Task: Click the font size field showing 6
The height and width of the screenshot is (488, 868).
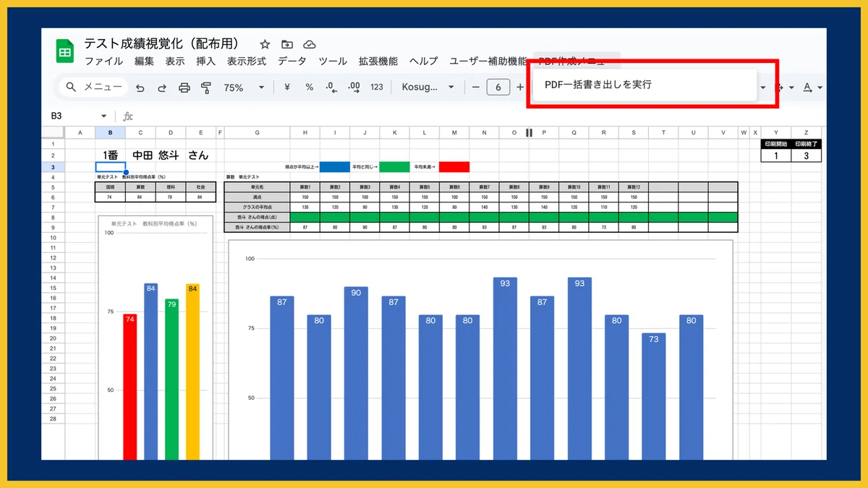Action: pyautogui.click(x=498, y=87)
